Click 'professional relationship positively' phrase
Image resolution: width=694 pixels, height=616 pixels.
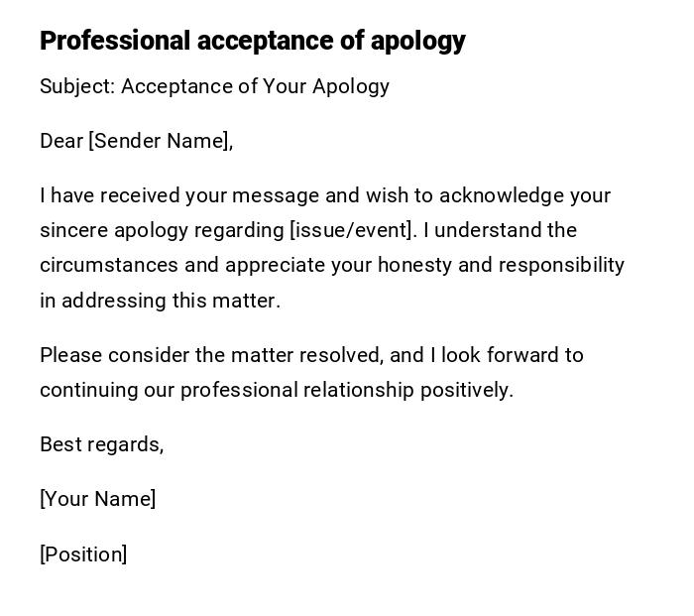[345, 390]
